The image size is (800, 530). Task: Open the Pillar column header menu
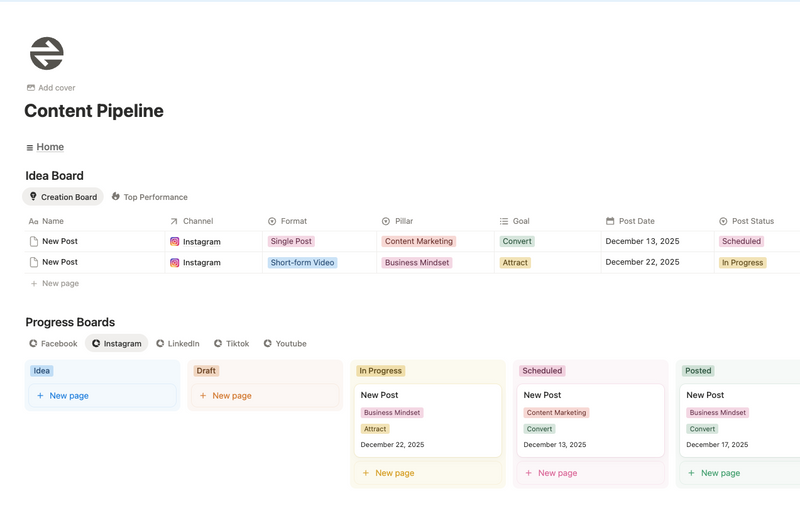pos(404,221)
